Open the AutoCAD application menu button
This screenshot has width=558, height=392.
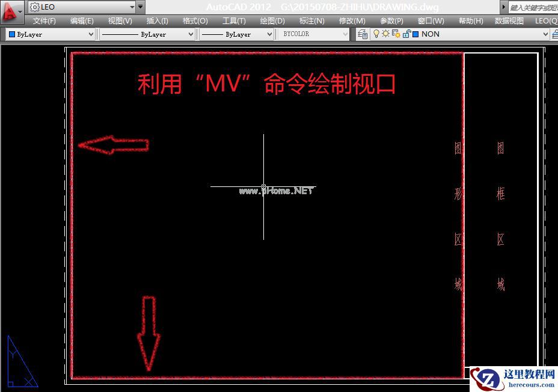pyautogui.click(x=12, y=11)
